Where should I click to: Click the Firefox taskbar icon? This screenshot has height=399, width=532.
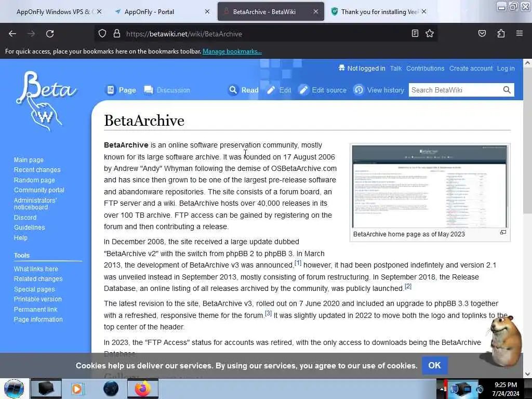(x=143, y=389)
